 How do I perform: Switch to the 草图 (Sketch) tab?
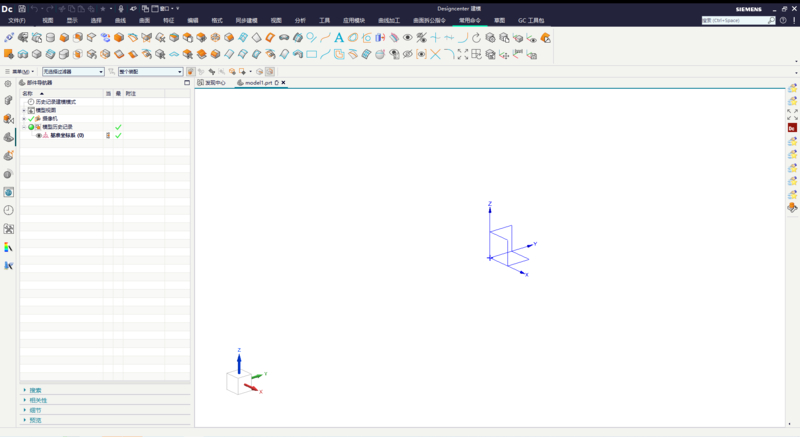(499, 20)
